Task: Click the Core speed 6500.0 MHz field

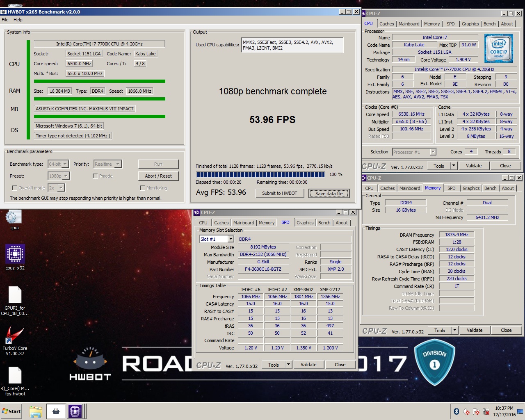Action: coord(79,64)
